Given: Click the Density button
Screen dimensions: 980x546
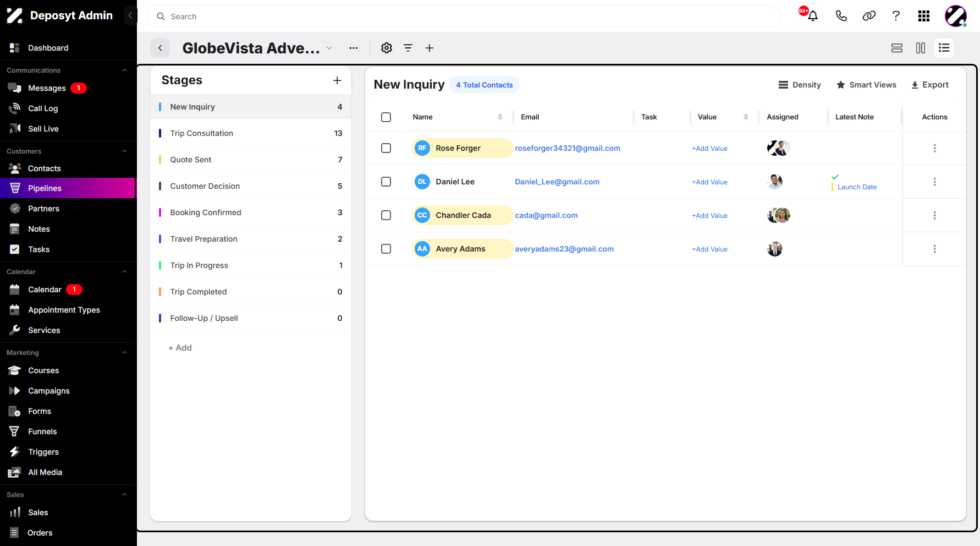Looking at the screenshot, I should point(800,85).
